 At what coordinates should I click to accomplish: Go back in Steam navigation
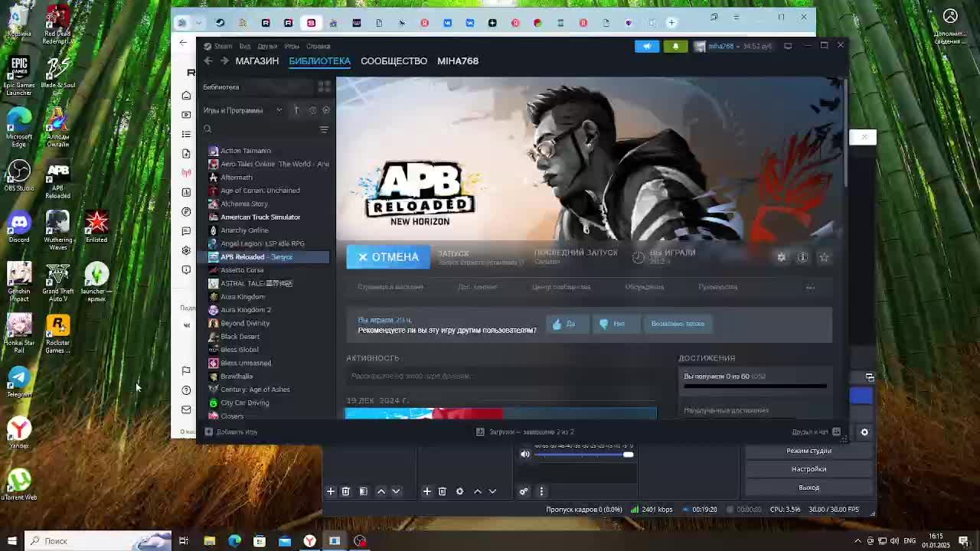[x=208, y=61]
